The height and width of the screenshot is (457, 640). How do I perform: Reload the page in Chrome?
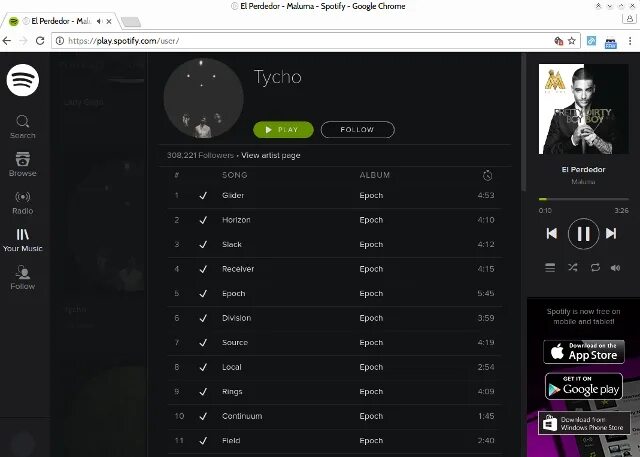[x=40, y=41]
